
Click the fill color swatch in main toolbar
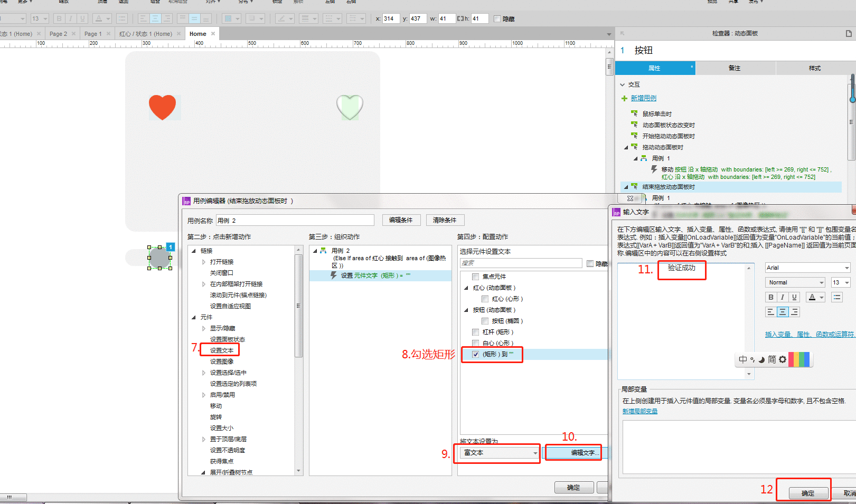(x=228, y=18)
